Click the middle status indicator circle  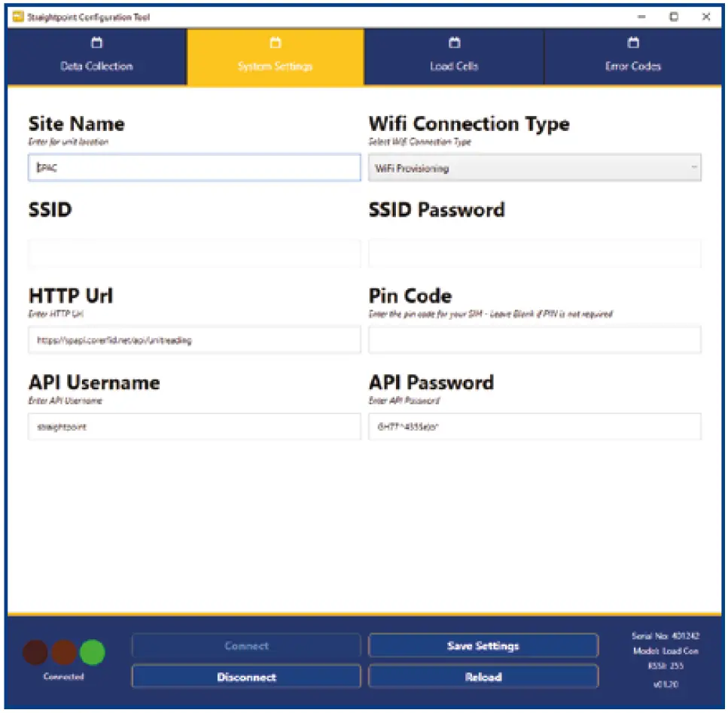tap(64, 653)
